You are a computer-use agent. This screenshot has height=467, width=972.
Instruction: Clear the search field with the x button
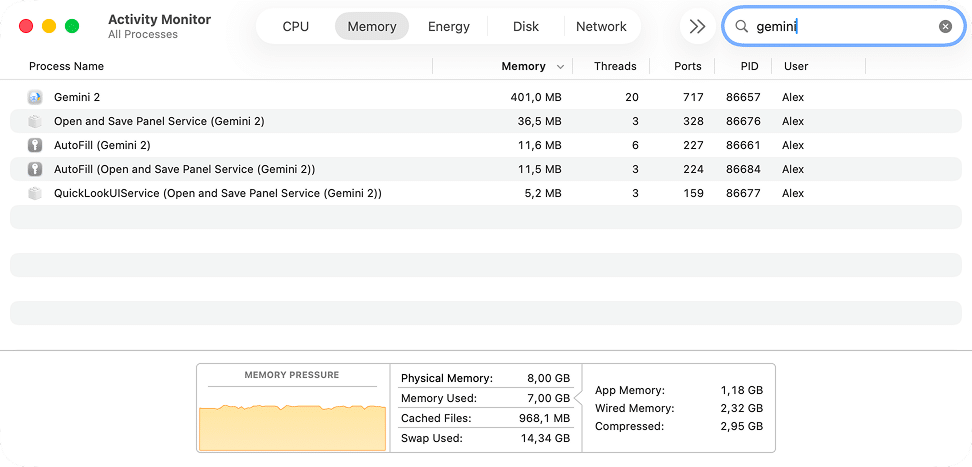[x=945, y=26]
